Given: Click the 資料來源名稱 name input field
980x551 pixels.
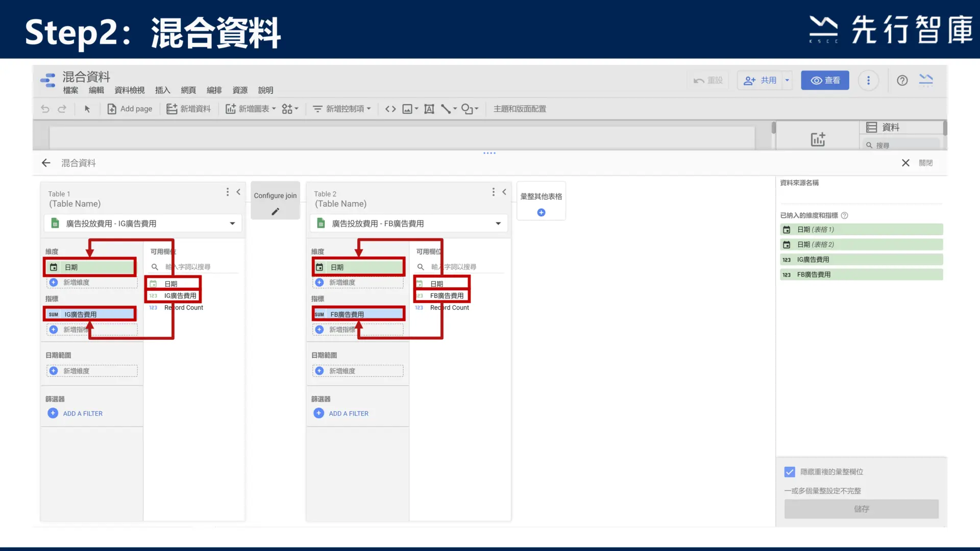Looking at the screenshot, I should coord(861,196).
